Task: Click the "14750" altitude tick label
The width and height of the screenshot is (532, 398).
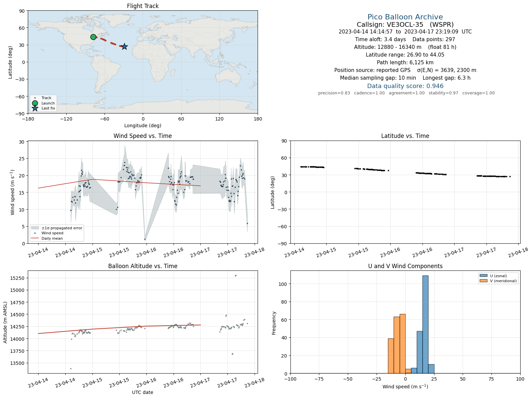Action: (18, 303)
